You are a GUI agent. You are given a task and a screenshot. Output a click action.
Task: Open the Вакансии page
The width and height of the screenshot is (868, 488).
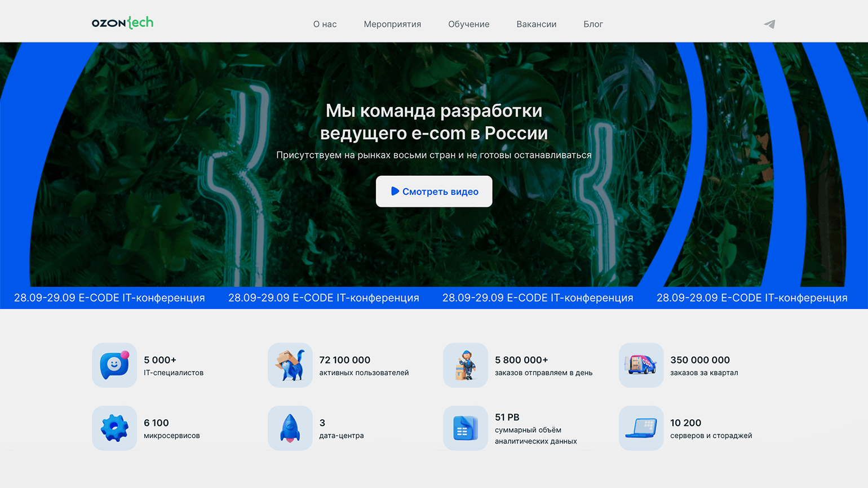[536, 24]
